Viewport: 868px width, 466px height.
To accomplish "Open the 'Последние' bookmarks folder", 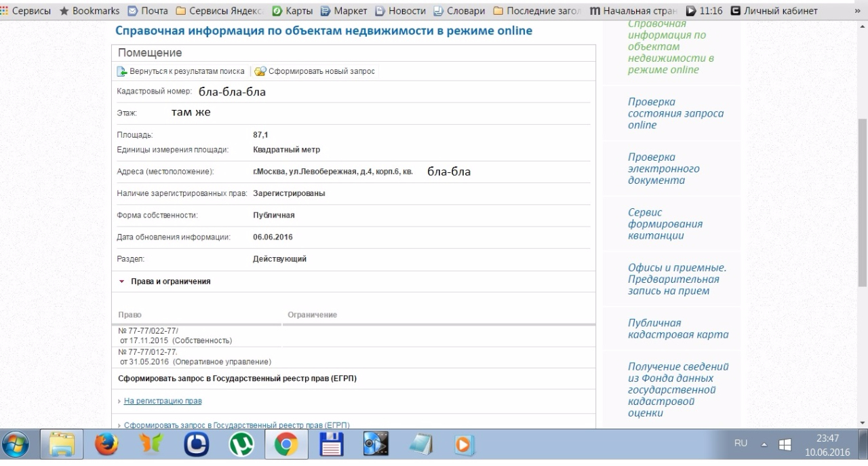I will tap(534, 11).
